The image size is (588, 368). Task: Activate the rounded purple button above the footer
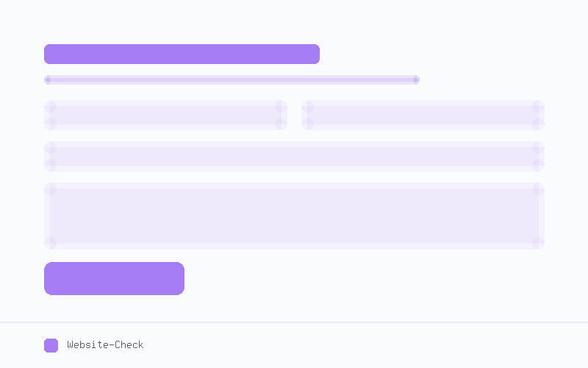[x=115, y=279]
